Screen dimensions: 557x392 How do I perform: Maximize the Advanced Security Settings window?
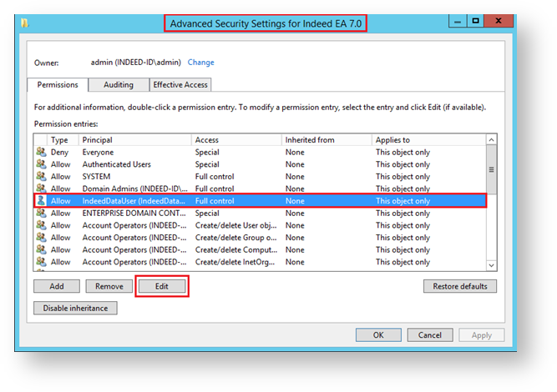tap(476, 22)
